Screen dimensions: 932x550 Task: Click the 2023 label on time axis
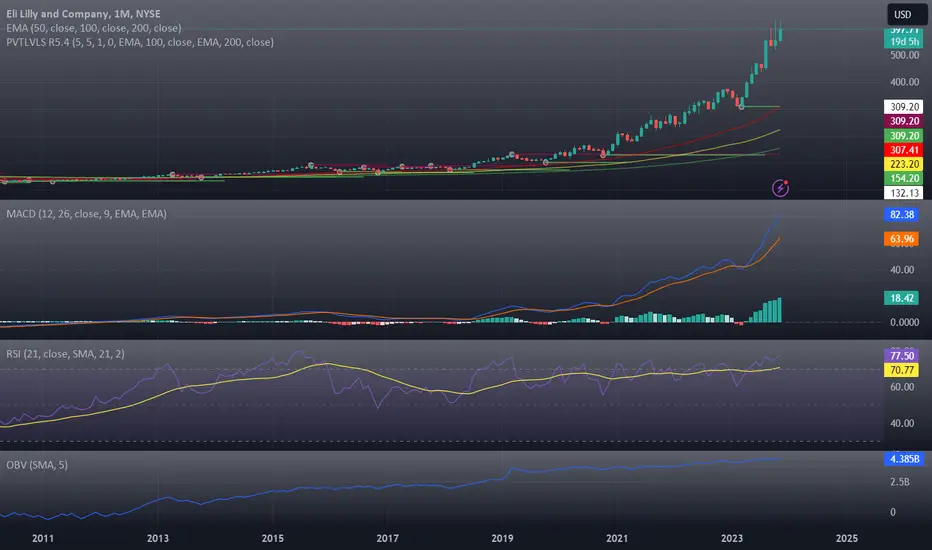732,538
